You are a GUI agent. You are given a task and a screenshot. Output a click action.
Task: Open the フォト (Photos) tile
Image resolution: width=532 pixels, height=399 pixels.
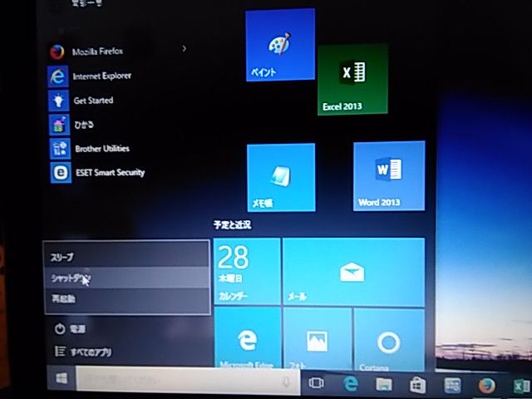(x=318, y=339)
